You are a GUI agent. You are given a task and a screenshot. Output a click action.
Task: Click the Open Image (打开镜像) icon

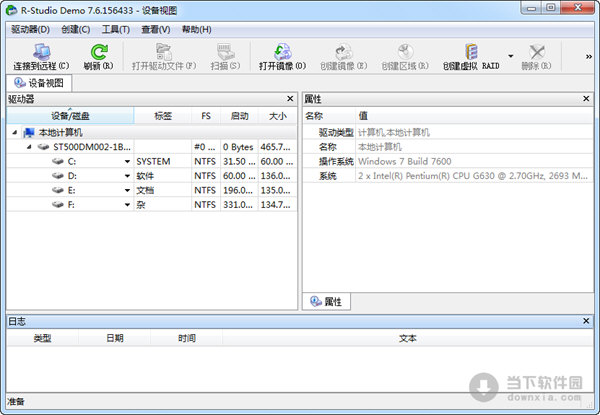pyautogui.click(x=282, y=52)
